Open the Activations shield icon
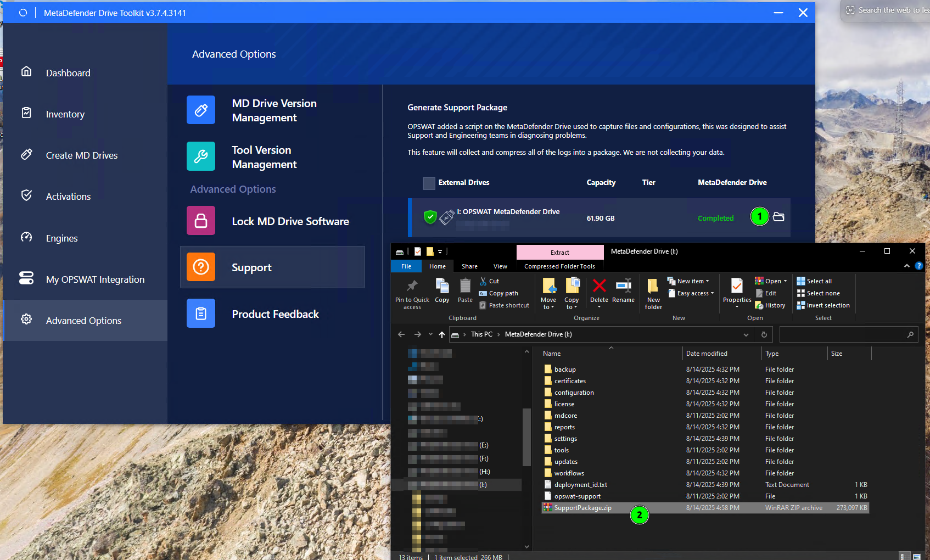930x560 pixels. [x=26, y=195]
